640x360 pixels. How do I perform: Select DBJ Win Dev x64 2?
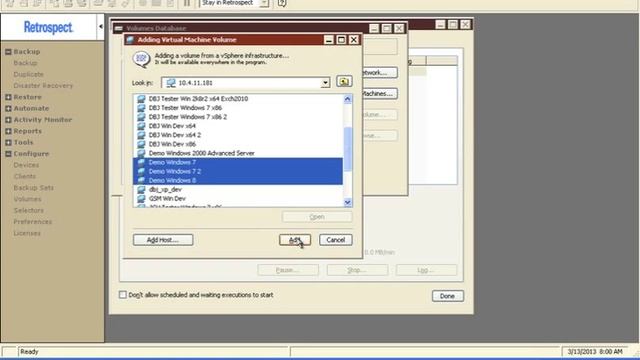coord(175,135)
